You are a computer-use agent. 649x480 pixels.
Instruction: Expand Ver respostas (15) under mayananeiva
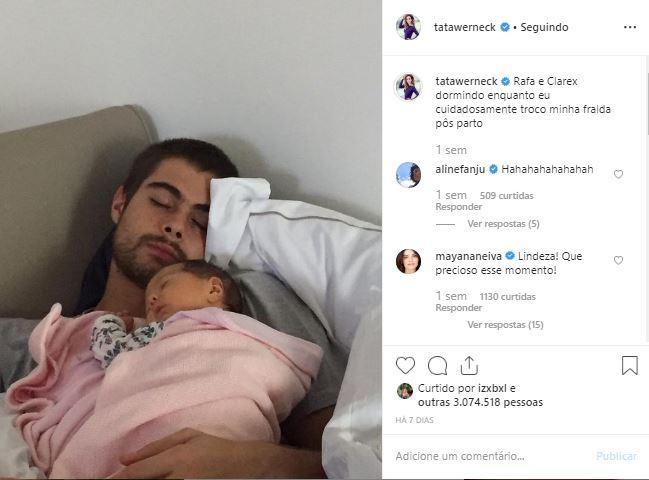coord(505,325)
